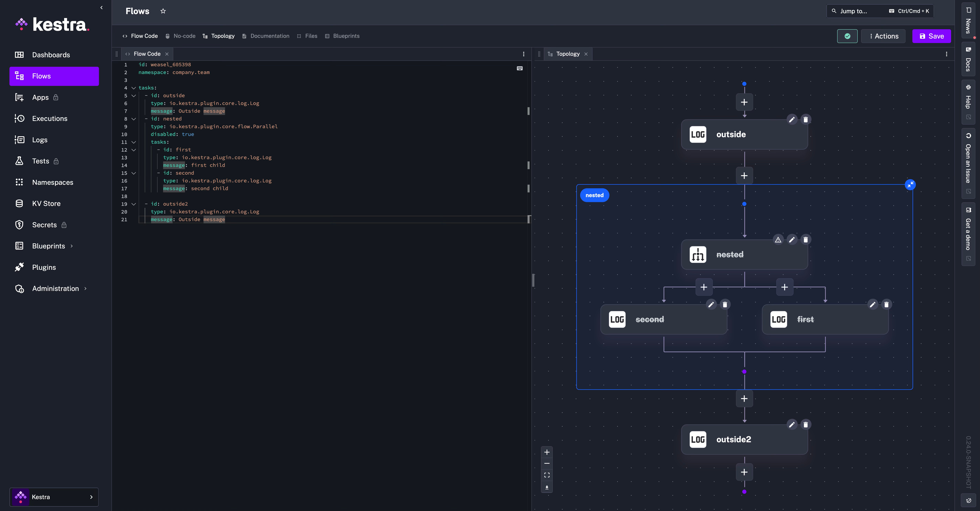Open Executions page

(54, 119)
